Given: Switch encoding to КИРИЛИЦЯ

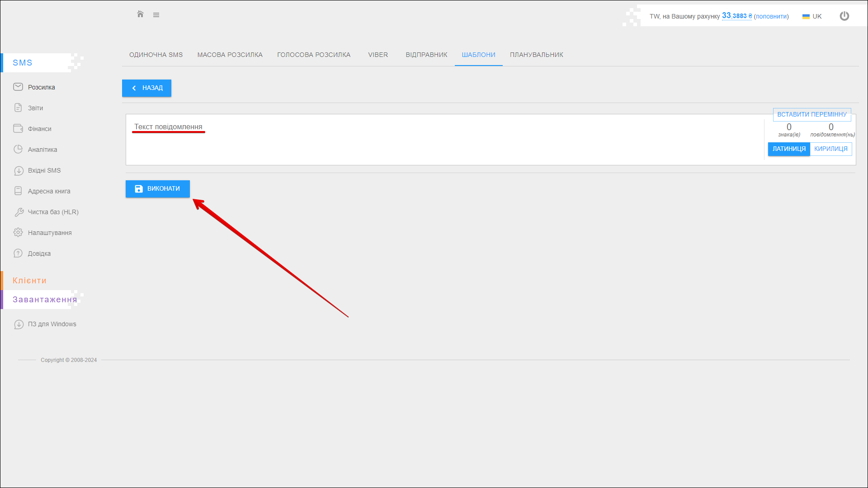Looking at the screenshot, I should (x=830, y=149).
